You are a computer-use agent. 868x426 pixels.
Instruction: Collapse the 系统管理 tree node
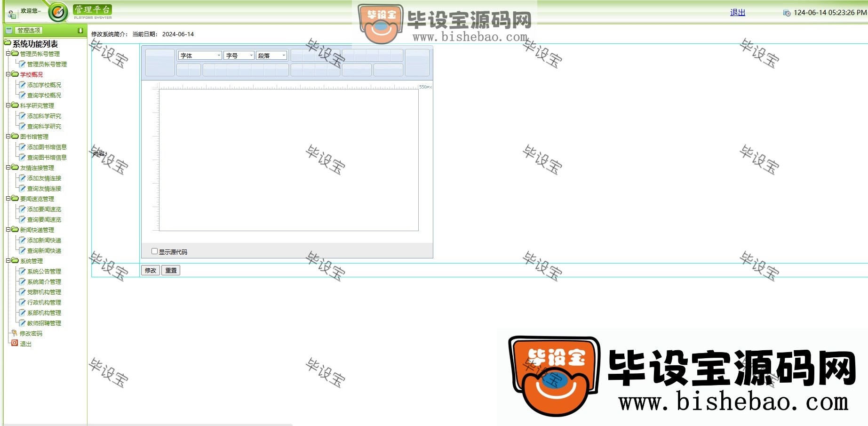[8, 260]
